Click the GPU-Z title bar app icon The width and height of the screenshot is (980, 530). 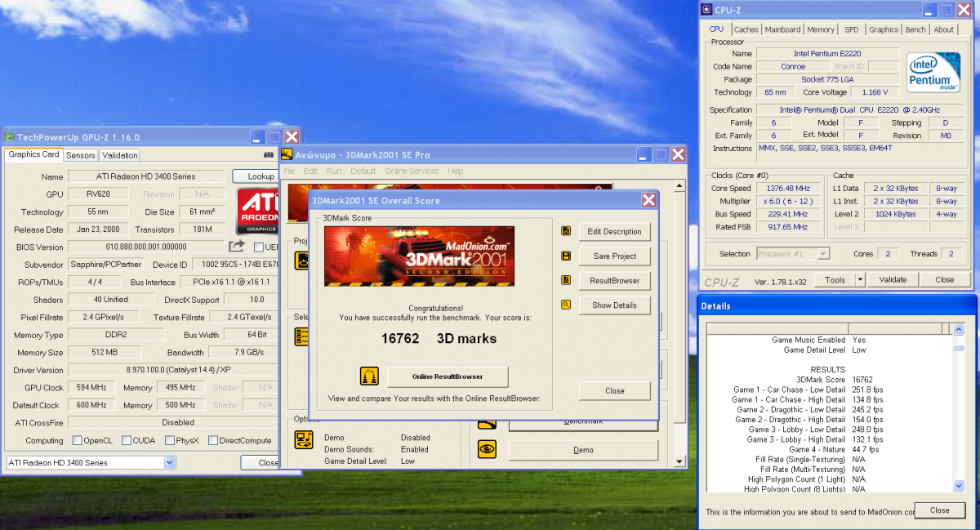[x=10, y=137]
